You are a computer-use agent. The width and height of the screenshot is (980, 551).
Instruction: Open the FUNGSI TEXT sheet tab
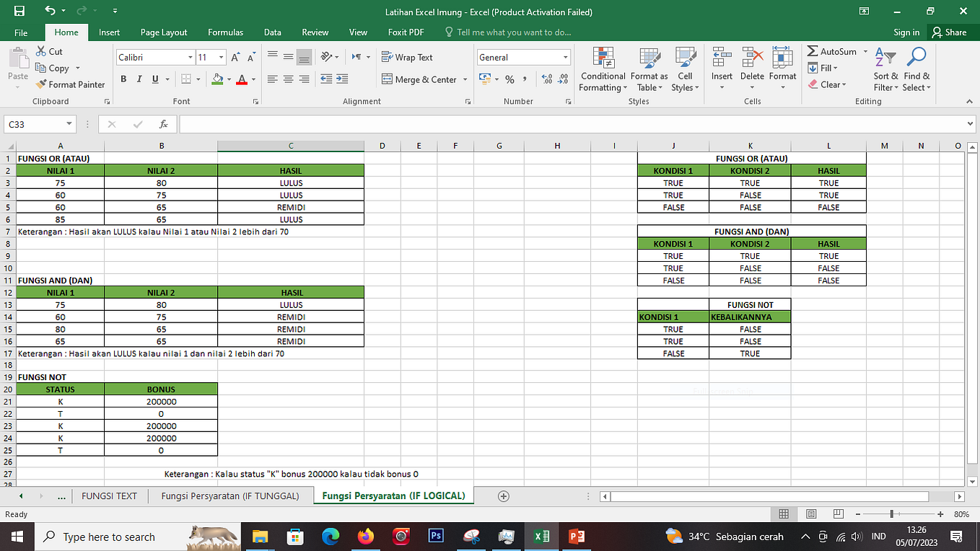pyautogui.click(x=110, y=495)
